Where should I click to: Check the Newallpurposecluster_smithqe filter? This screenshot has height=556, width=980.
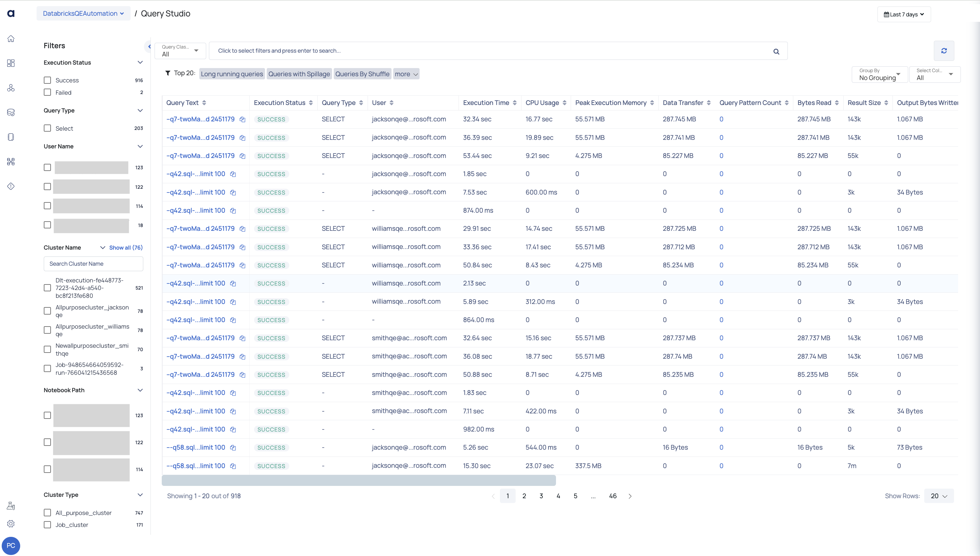(x=47, y=349)
